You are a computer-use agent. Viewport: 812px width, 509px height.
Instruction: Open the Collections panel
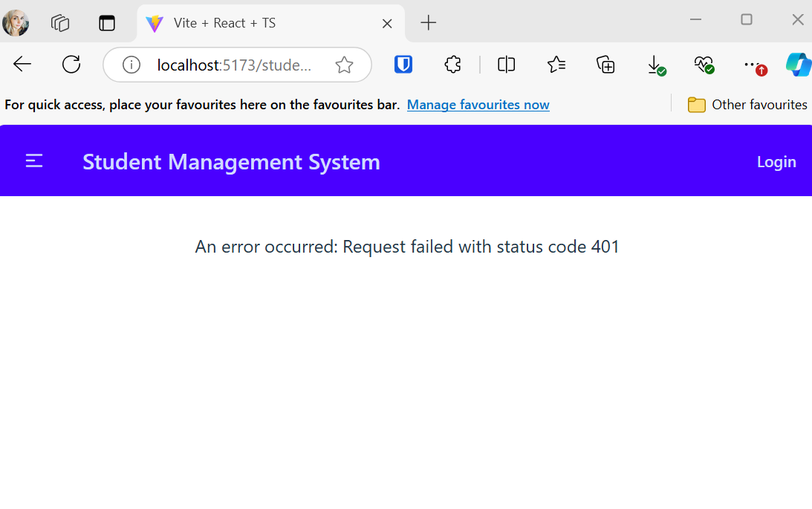click(605, 65)
